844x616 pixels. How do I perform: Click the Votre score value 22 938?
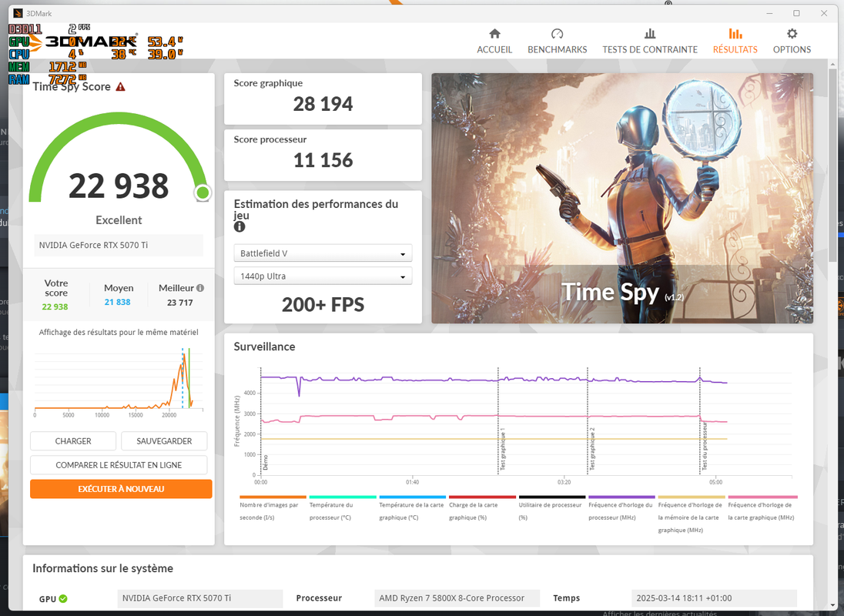[55, 306]
